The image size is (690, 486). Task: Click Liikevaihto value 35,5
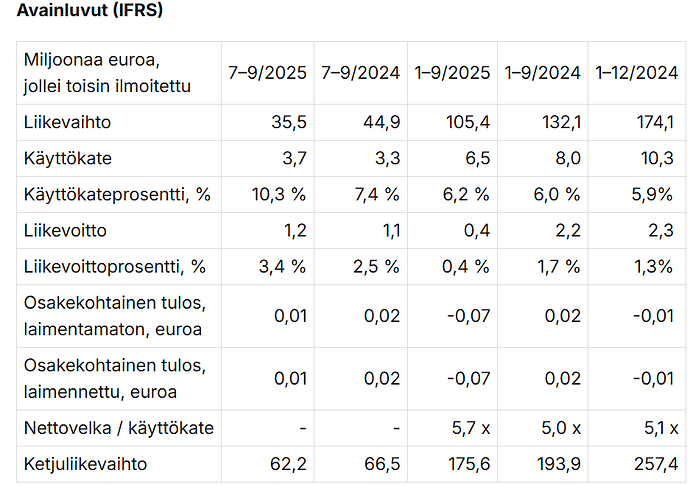tap(287, 122)
